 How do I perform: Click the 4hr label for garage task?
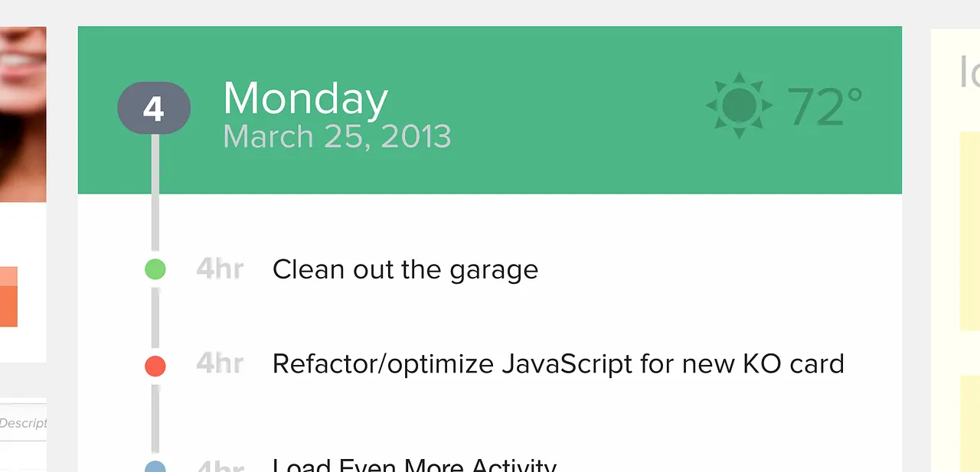220,269
